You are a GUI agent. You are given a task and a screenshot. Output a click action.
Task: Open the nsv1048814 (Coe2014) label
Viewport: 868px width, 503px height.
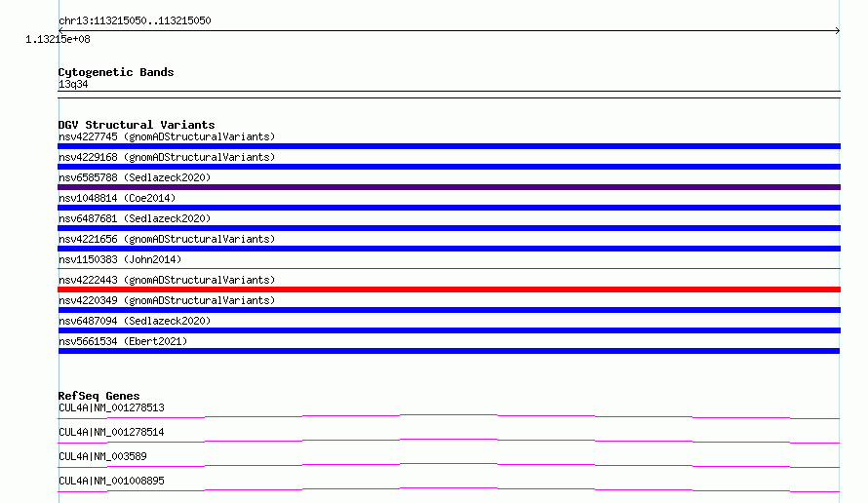[x=117, y=198]
